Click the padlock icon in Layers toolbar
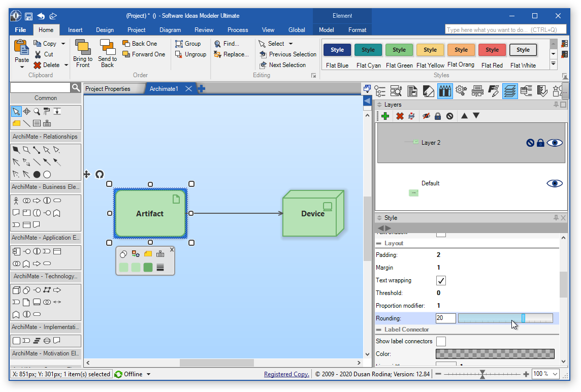 point(438,116)
